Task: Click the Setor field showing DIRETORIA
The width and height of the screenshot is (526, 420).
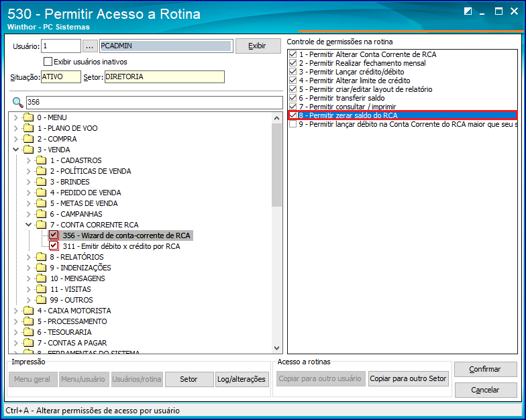Action: pyautogui.click(x=164, y=76)
